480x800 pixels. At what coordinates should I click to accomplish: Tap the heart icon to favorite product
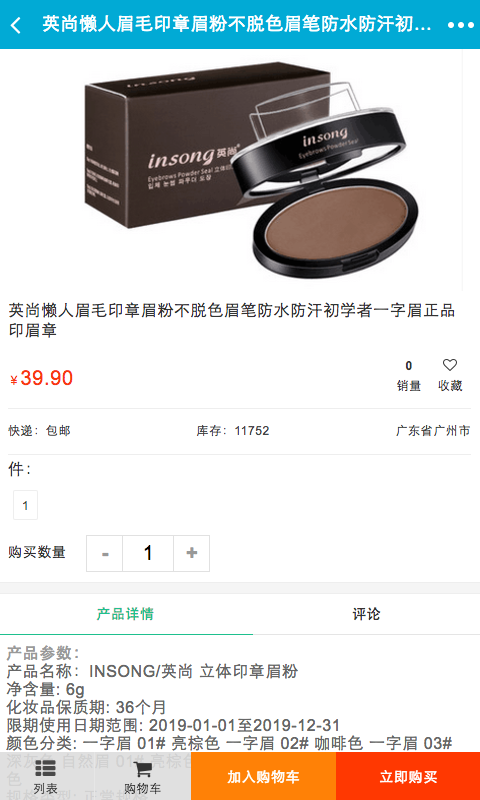449,365
